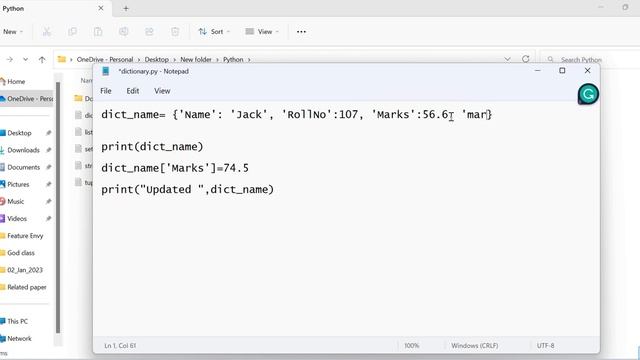Open the See more ellipsis menu
This screenshot has height=360, width=640.
click(301, 31)
